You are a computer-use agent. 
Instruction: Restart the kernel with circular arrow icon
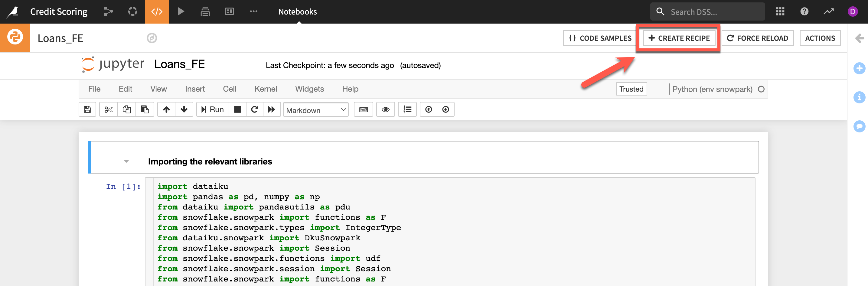coord(255,109)
